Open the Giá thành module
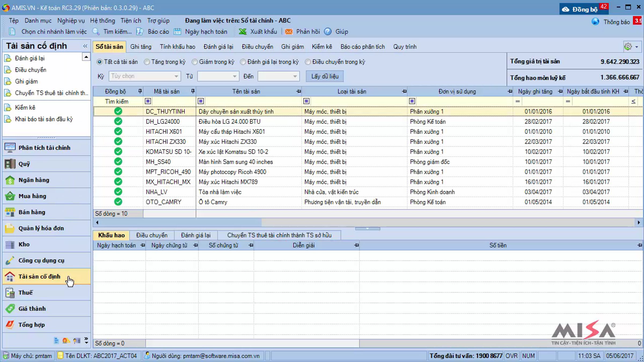Image resolution: width=644 pixels, height=362 pixels. 47,309
